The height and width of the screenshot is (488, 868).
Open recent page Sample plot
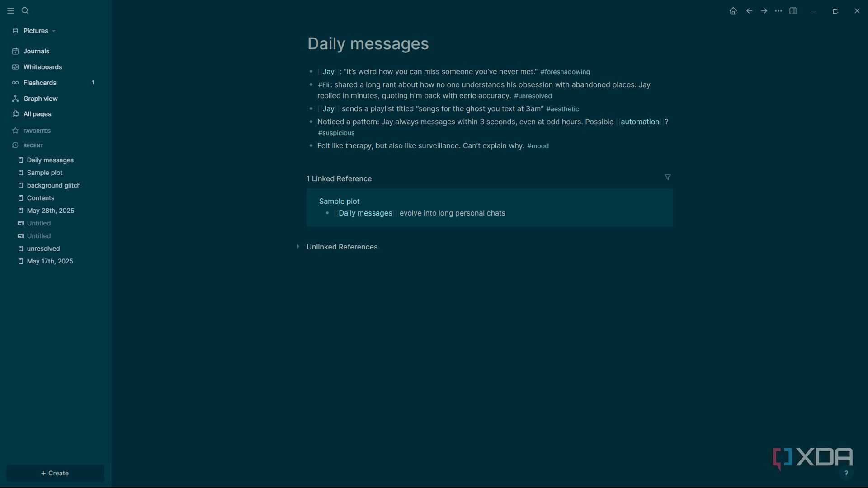45,173
